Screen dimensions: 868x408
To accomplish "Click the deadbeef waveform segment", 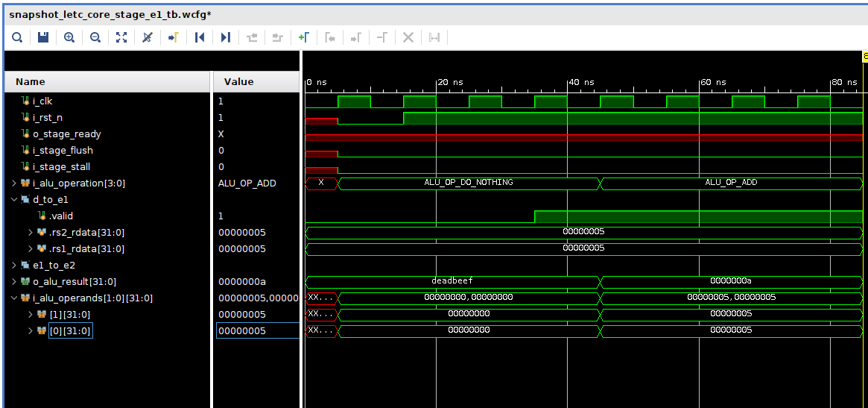I will (x=452, y=280).
